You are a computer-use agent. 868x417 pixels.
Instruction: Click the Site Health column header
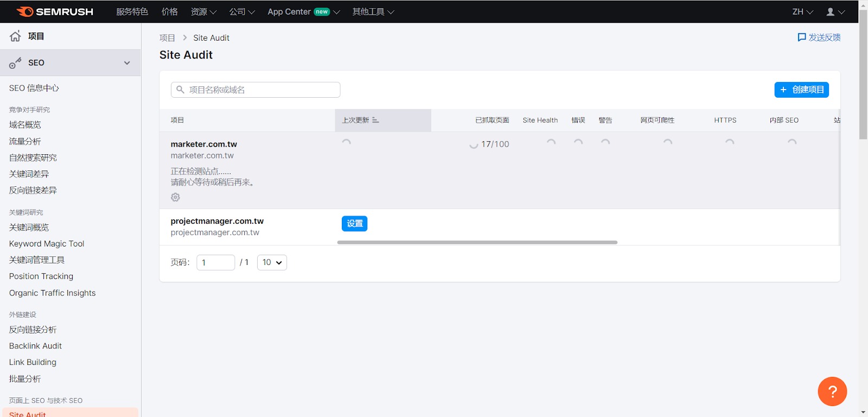(540, 120)
